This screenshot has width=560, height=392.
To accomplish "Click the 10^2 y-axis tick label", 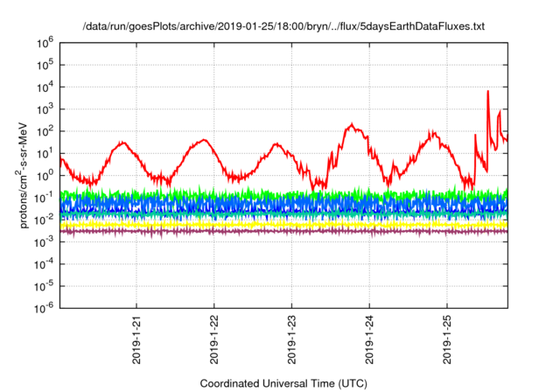I will point(45,131).
